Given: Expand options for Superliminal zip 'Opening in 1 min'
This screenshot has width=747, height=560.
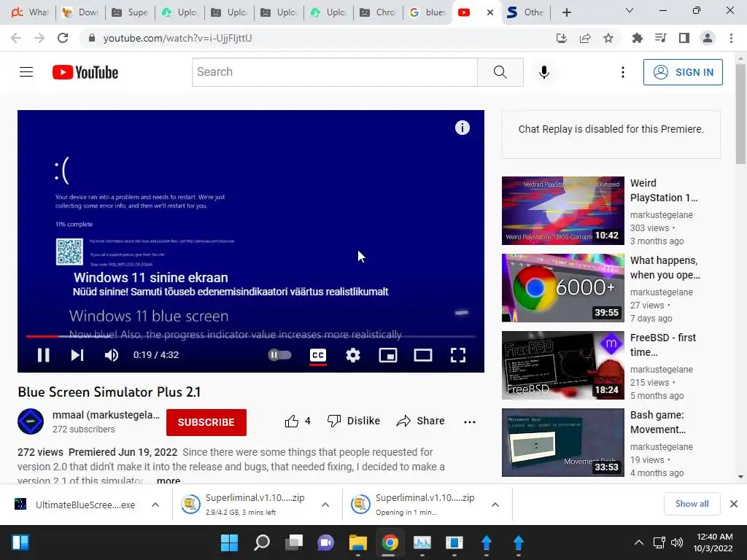Looking at the screenshot, I should 495,505.
